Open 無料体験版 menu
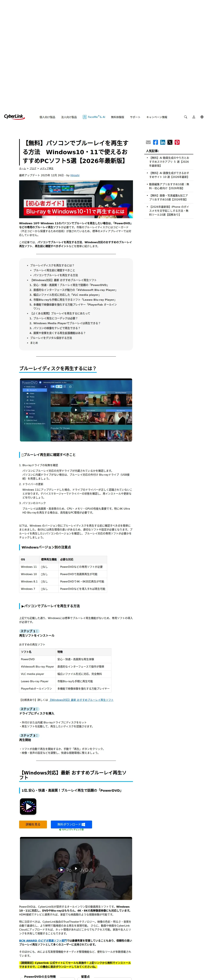The width and height of the screenshot is (210, 980). [117, 117]
